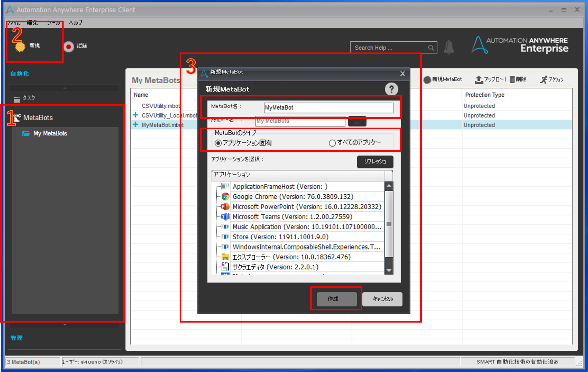Click the Search Help input box
Image resolution: width=588 pixels, height=372 pixels.
tap(393, 48)
